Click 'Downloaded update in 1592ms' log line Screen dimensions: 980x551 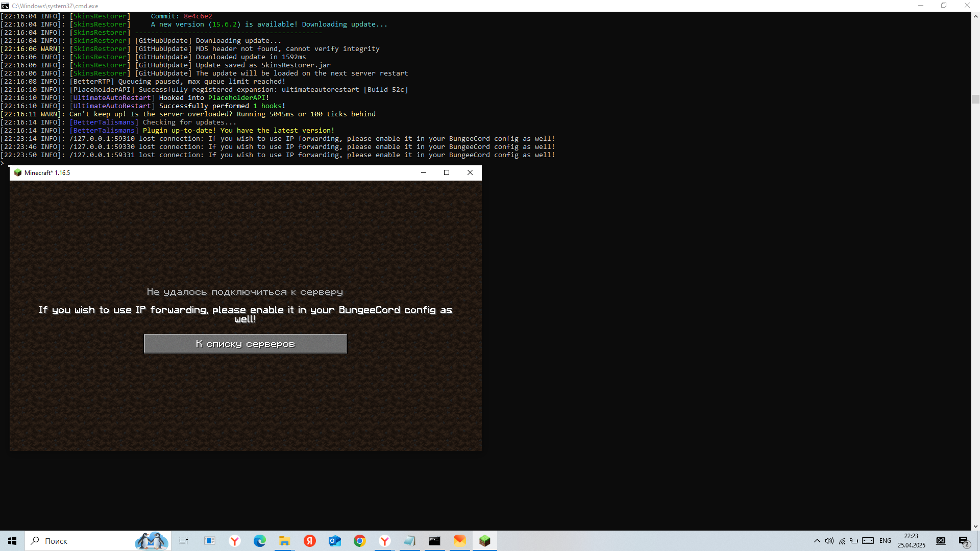[153, 57]
